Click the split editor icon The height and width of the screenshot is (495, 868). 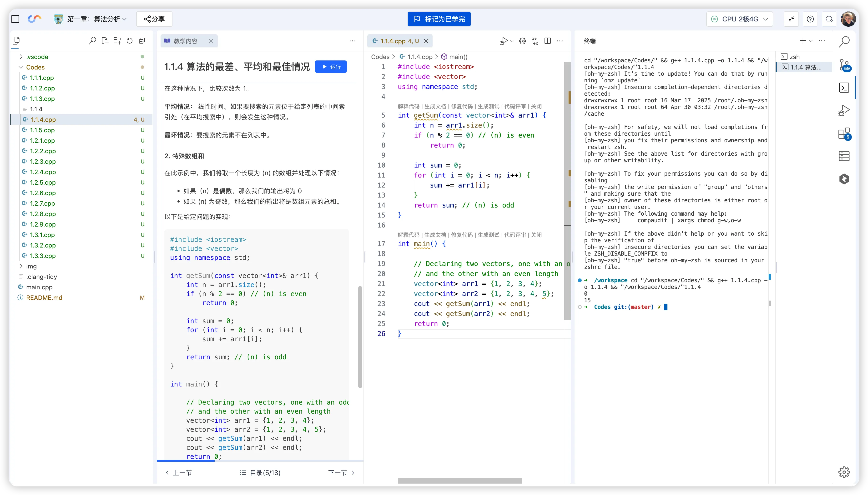coord(547,41)
